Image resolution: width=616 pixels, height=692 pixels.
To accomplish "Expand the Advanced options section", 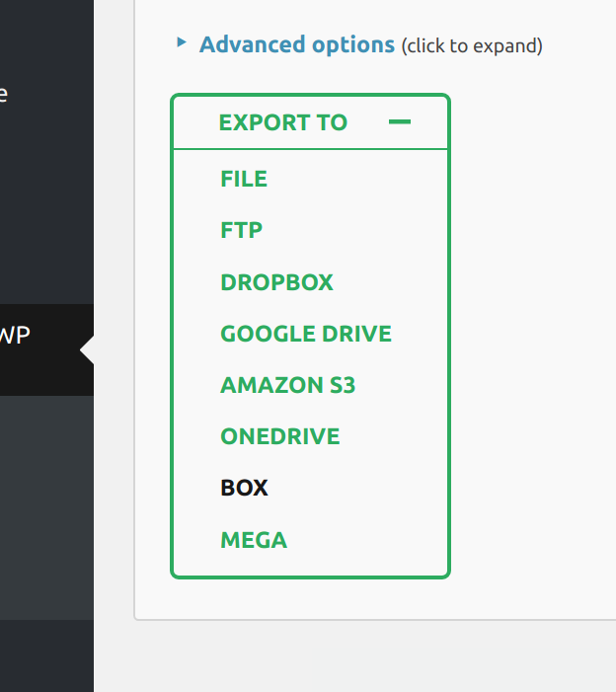I will (297, 44).
